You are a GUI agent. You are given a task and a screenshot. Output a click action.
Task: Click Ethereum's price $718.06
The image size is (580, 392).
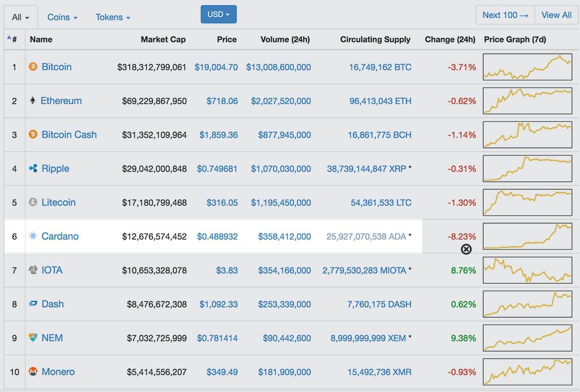pyautogui.click(x=222, y=101)
